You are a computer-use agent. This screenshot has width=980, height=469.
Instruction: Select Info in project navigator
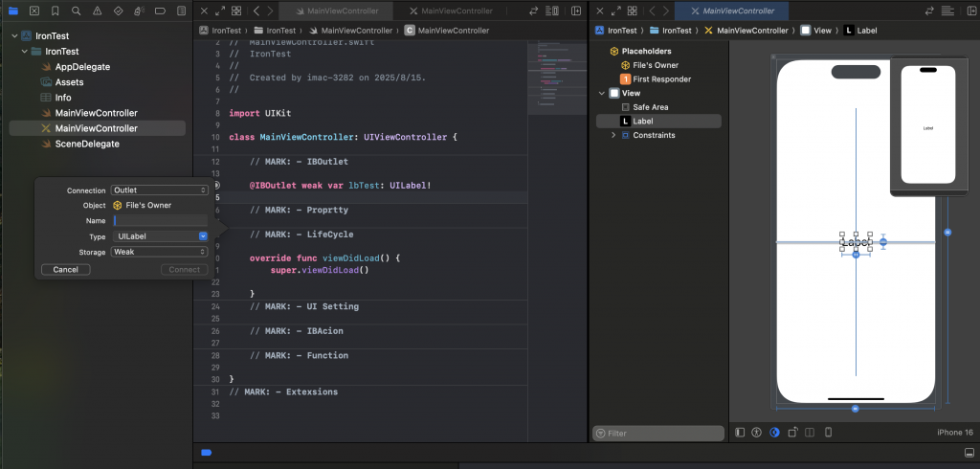click(63, 98)
